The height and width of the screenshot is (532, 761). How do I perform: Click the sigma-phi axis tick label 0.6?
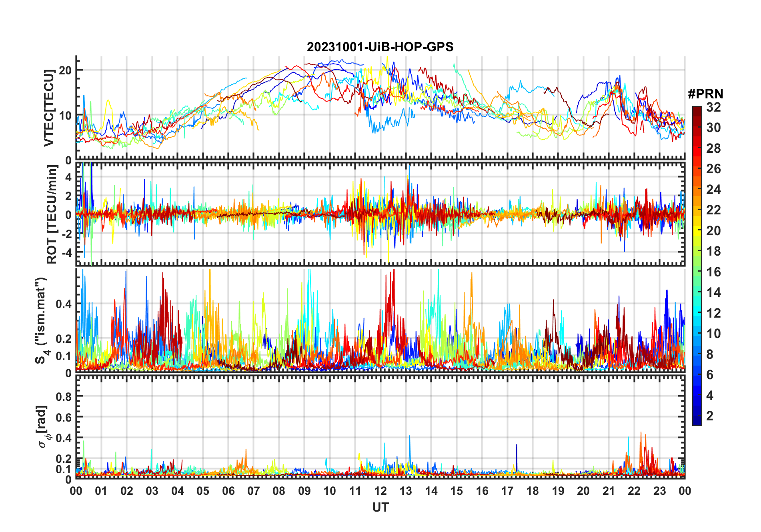pyautogui.click(x=63, y=417)
